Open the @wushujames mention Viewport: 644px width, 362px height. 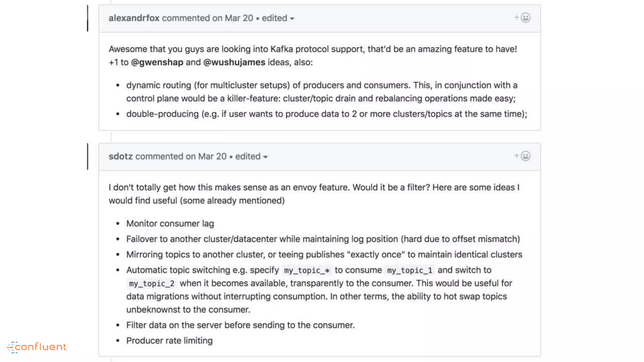pos(234,62)
